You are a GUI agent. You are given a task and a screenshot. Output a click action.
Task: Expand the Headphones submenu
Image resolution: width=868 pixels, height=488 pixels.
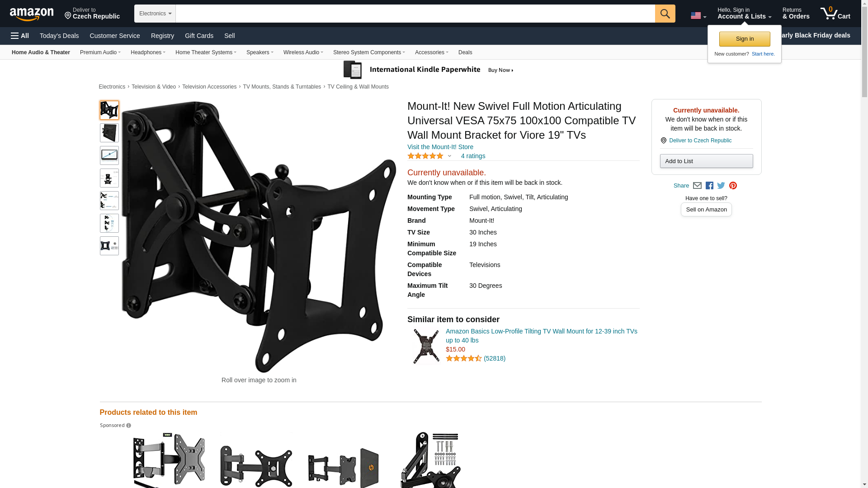point(148,52)
